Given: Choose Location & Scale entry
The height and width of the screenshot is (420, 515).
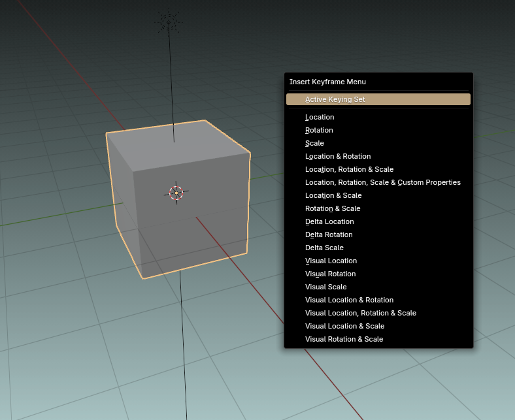Looking at the screenshot, I should coord(378,196).
